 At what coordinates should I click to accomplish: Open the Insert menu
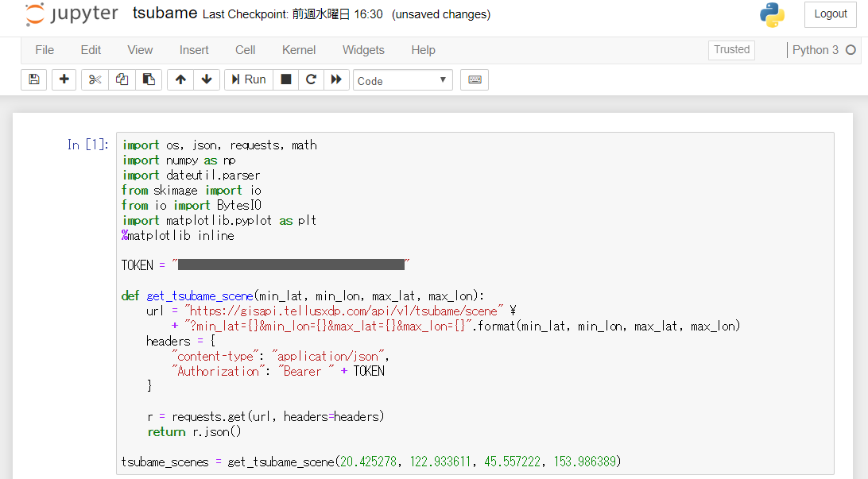click(x=194, y=50)
